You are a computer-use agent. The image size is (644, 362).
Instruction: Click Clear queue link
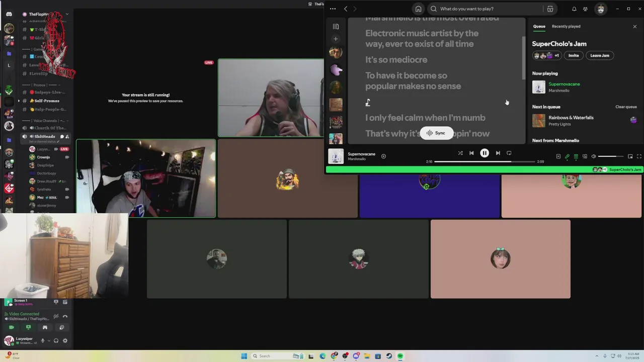(626, 107)
